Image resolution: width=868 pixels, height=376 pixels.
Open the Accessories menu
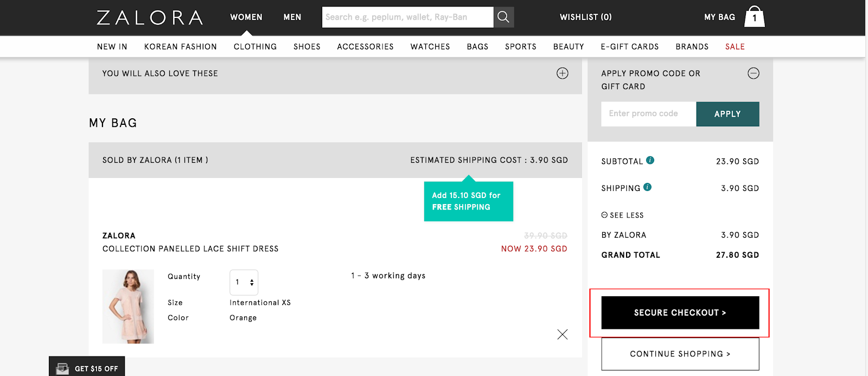(366, 47)
